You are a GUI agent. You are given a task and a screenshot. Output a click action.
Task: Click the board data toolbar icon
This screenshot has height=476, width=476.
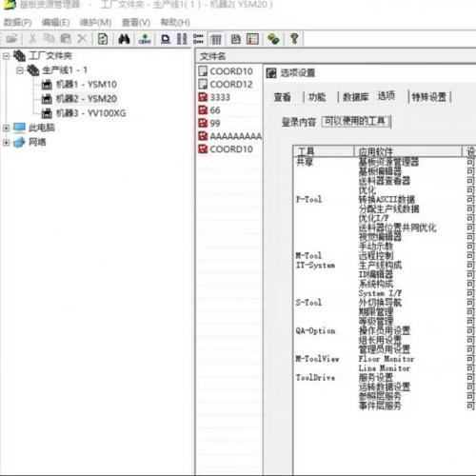pos(236,39)
